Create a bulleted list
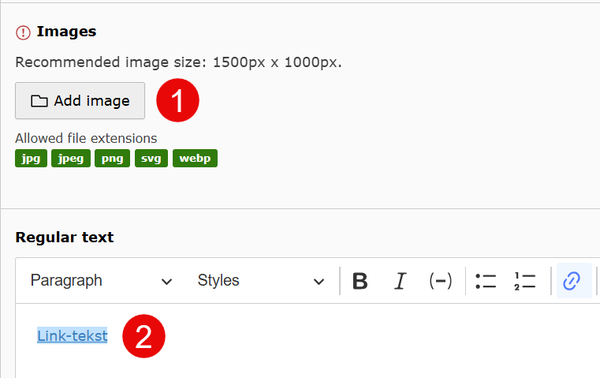 click(486, 281)
